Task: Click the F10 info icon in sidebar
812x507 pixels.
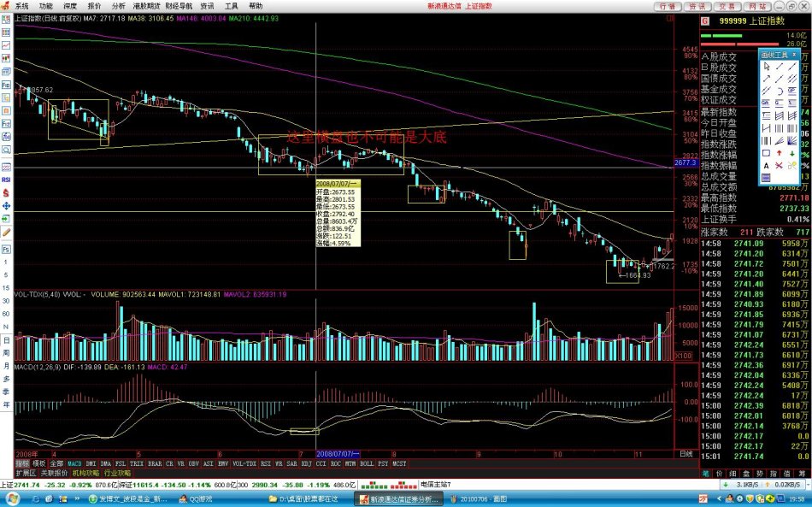Action: (6, 85)
